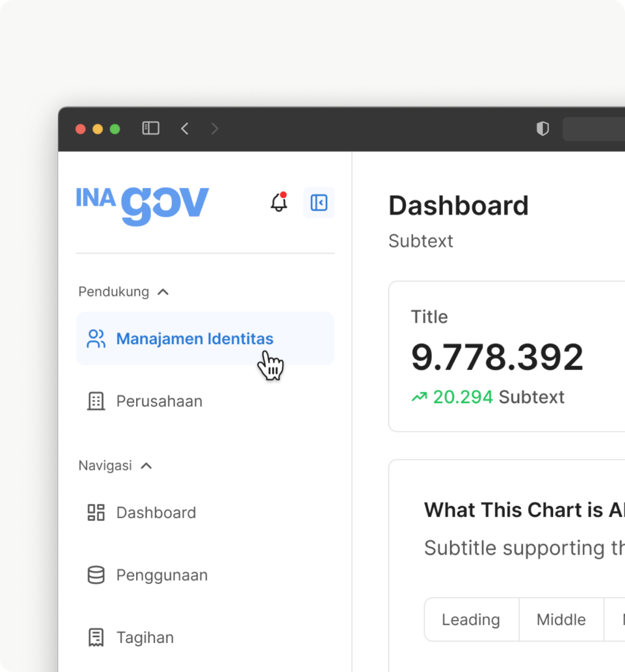The height and width of the screenshot is (672, 625).
Task: Select Perusahaan in the sidebar
Action: [x=159, y=401]
